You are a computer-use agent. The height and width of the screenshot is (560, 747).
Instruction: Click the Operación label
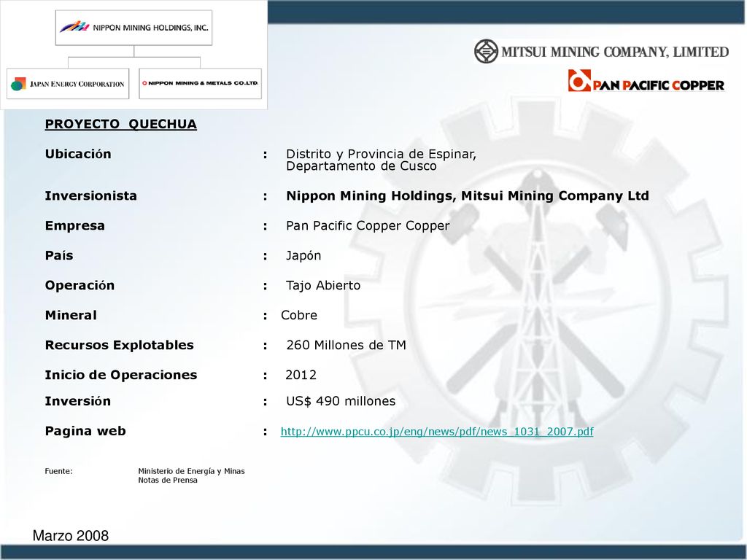click(80, 285)
